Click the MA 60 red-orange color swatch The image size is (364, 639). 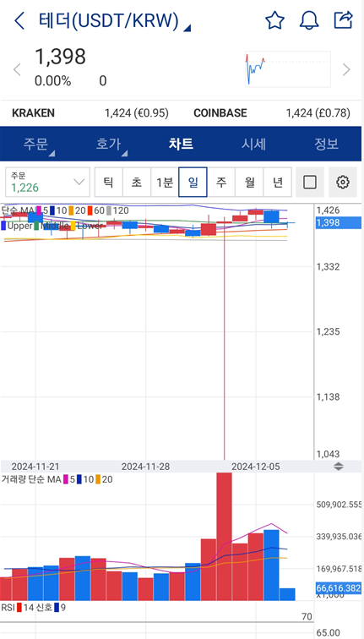90,210
